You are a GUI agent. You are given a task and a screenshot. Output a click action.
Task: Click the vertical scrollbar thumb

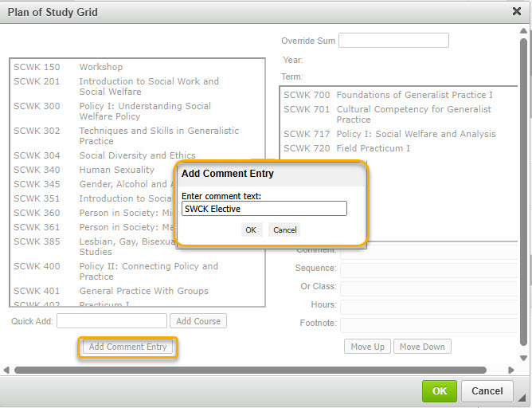(x=523, y=192)
